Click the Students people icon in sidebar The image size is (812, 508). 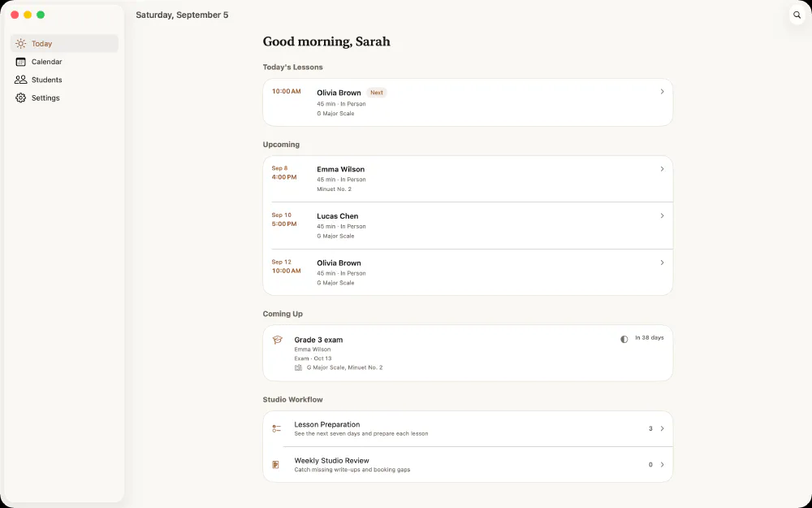point(21,80)
